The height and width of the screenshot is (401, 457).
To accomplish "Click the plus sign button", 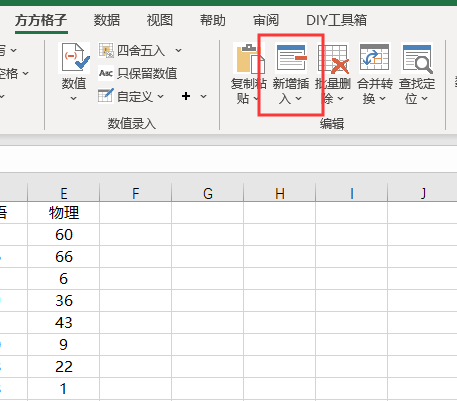I will tap(186, 96).
